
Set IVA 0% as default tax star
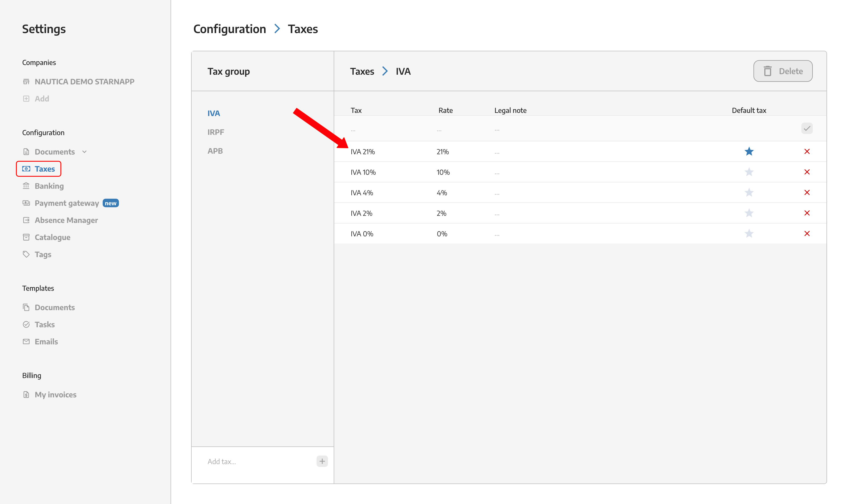[x=749, y=234]
